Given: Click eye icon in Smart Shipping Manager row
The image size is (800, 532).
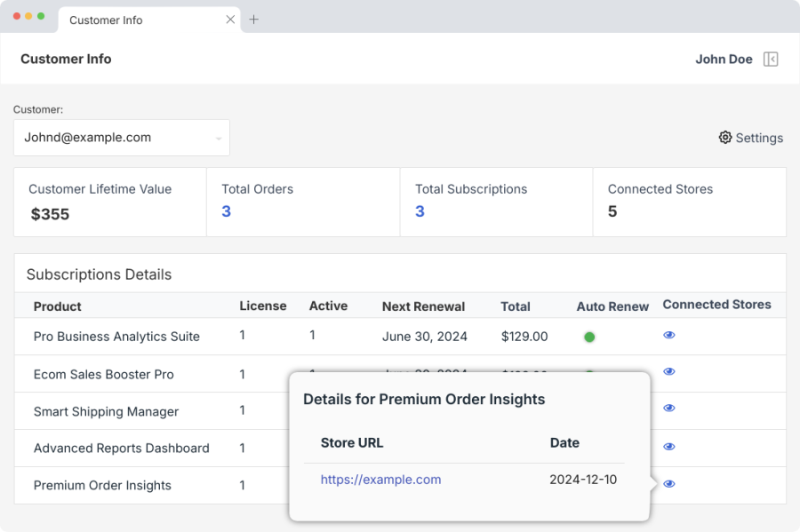Looking at the screenshot, I should [x=669, y=409].
